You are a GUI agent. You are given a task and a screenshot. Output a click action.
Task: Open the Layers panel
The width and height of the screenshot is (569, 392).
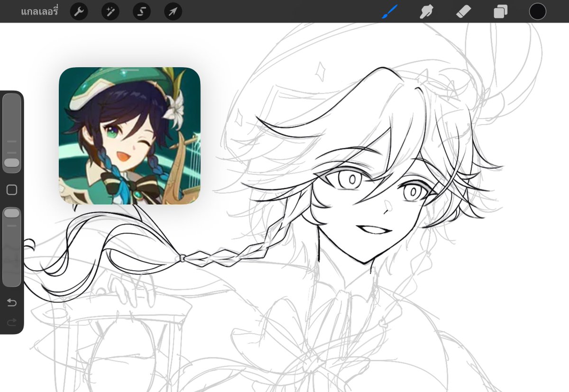tap(500, 11)
